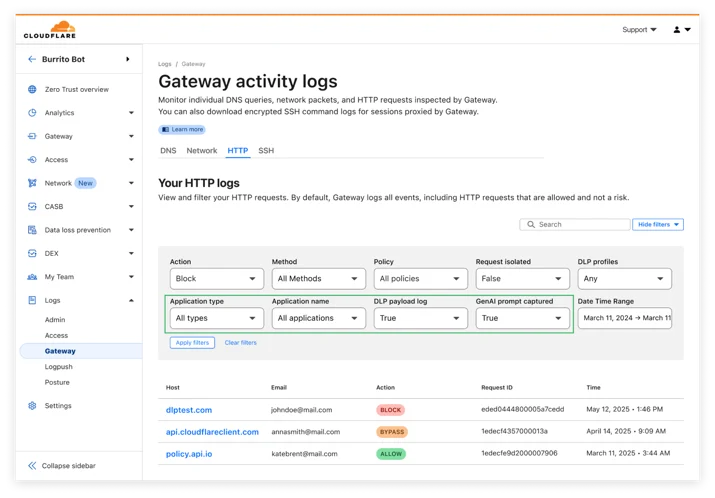Open the dlptest.com host link
Screen dimensions: 715x498
click(x=189, y=410)
